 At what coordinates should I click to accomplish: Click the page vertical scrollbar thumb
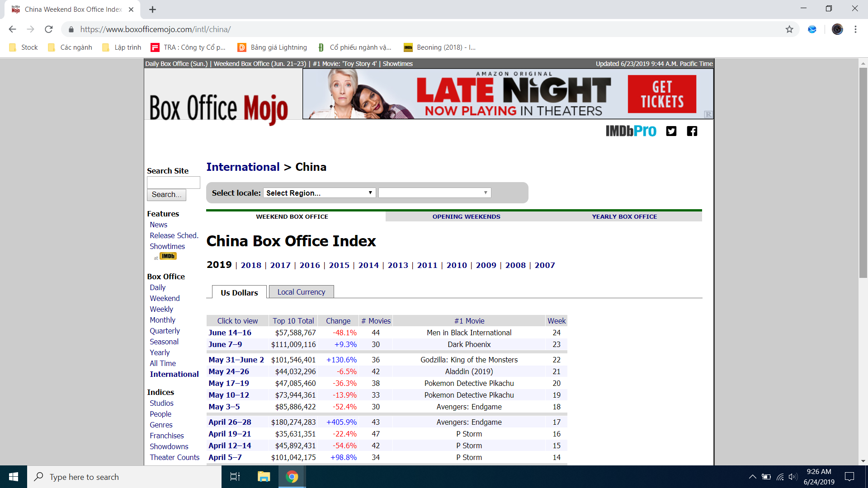(863, 172)
